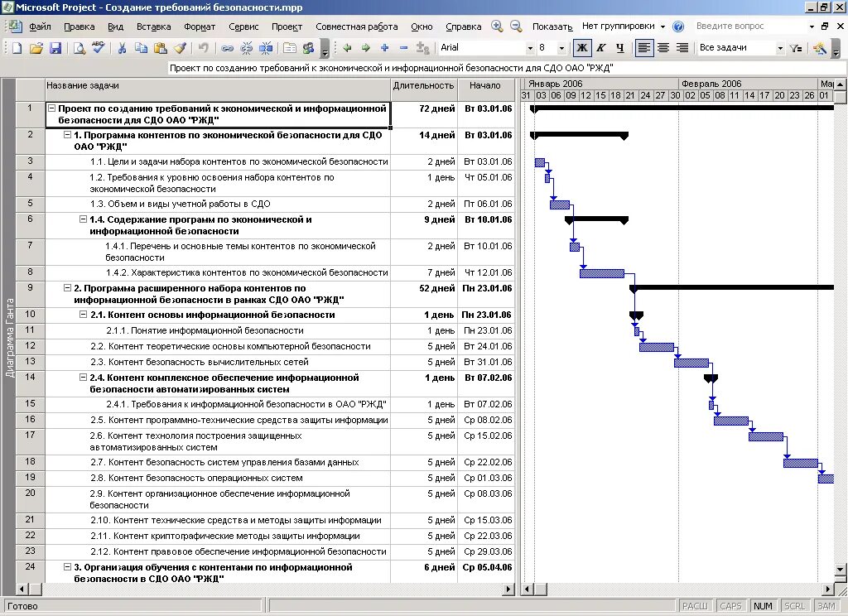Outdent task with green left arrow
This screenshot has height=616, width=848.
click(347, 48)
